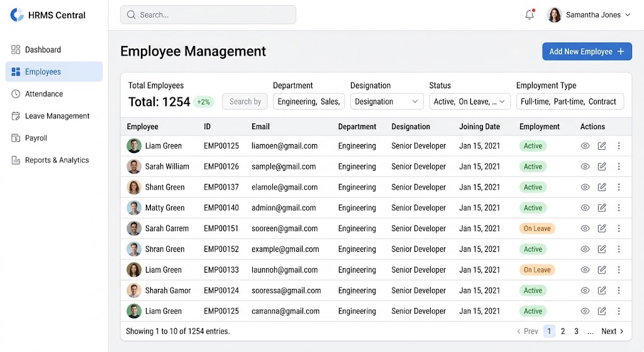Expand the Samantha Jones account menu chevron
The image size is (644, 352).
pyautogui.click(x=628, y=15)
